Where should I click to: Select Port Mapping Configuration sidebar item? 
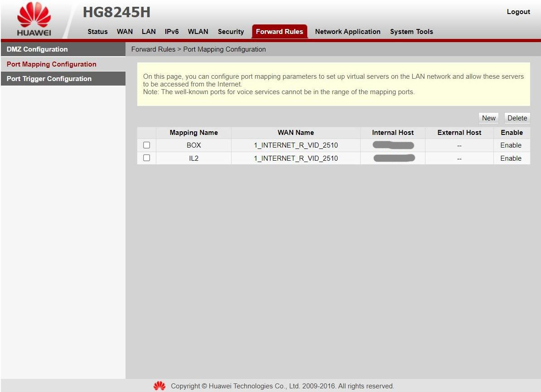(x=52, y=64)
